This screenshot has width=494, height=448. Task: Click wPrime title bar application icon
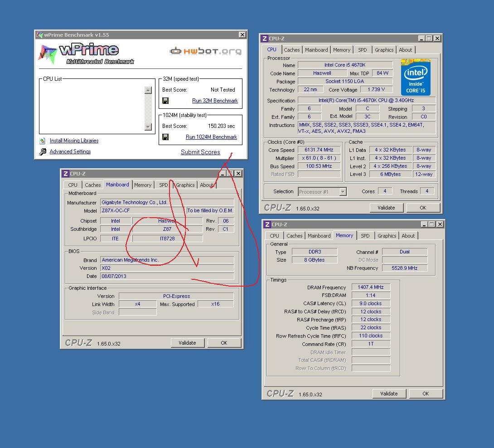click(x=40, y=34)
